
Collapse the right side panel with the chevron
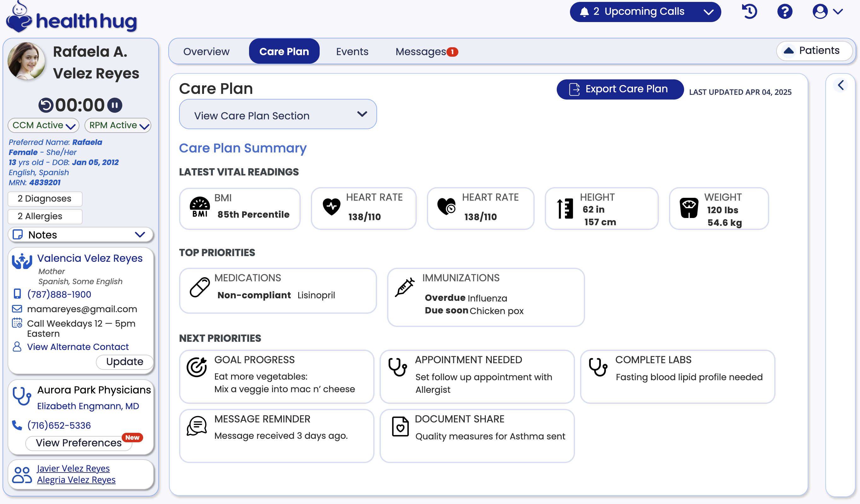coord(841,85)
